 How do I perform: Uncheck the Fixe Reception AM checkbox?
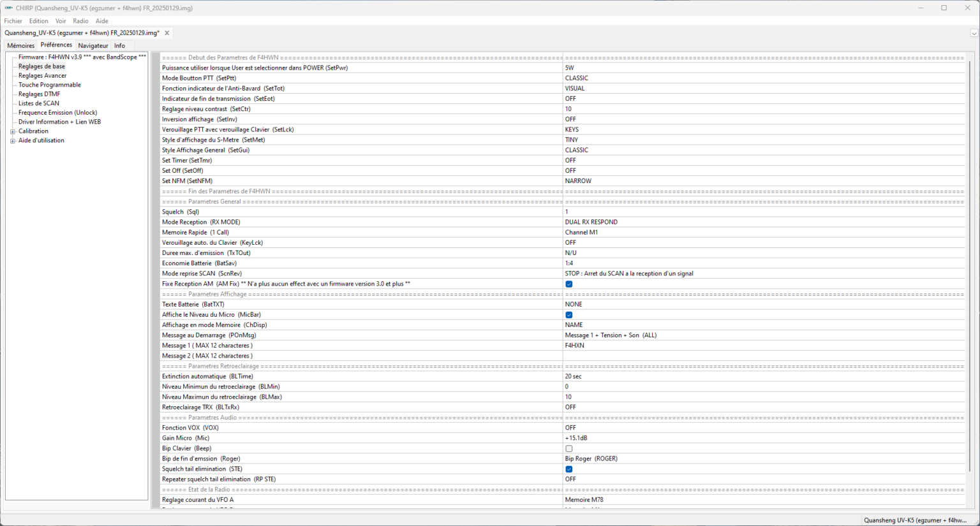[568, 284]
